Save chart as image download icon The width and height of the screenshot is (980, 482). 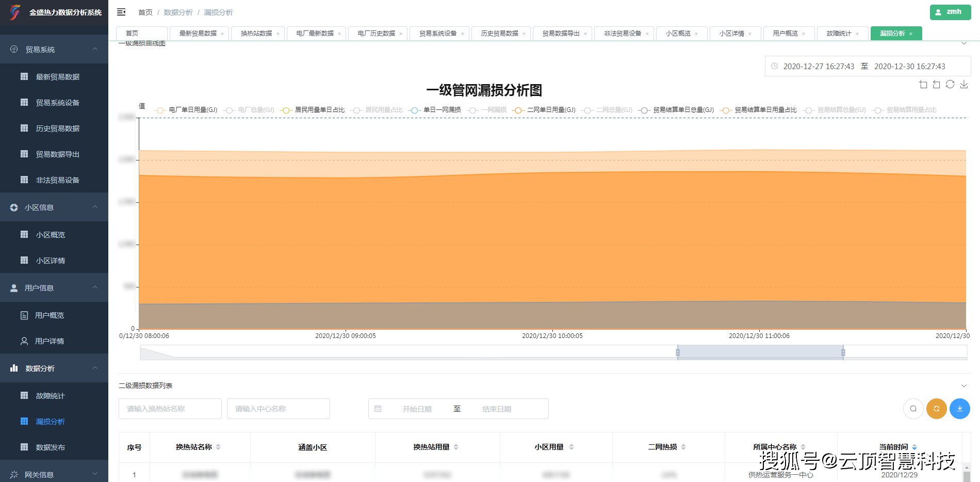[964, 84]
